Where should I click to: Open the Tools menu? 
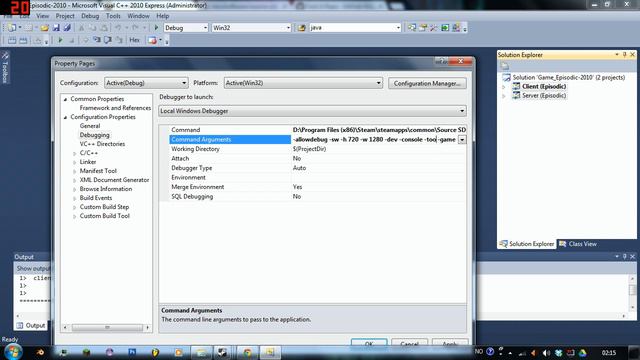click(x=113, y=16)
